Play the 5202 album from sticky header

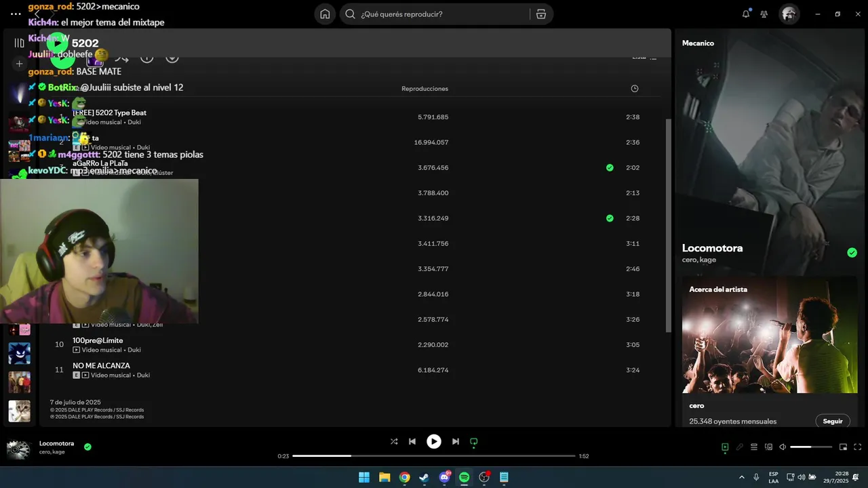click(58, 43)
